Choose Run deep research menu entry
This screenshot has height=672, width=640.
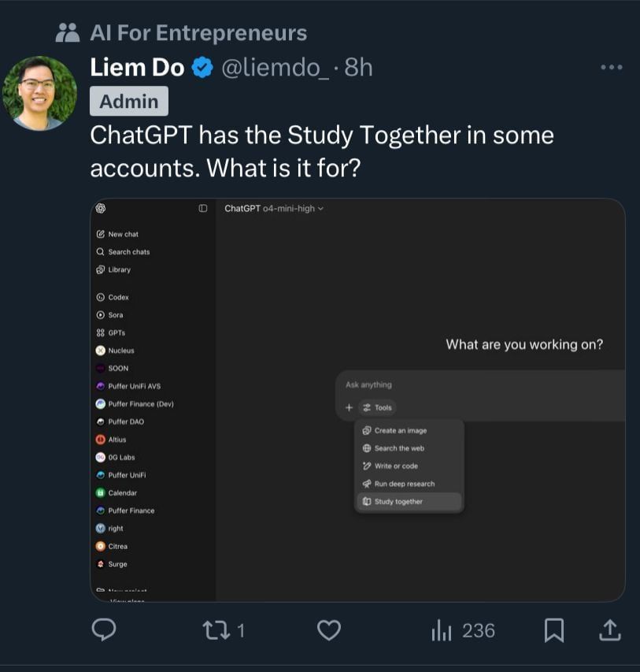[x=404, y=484]
